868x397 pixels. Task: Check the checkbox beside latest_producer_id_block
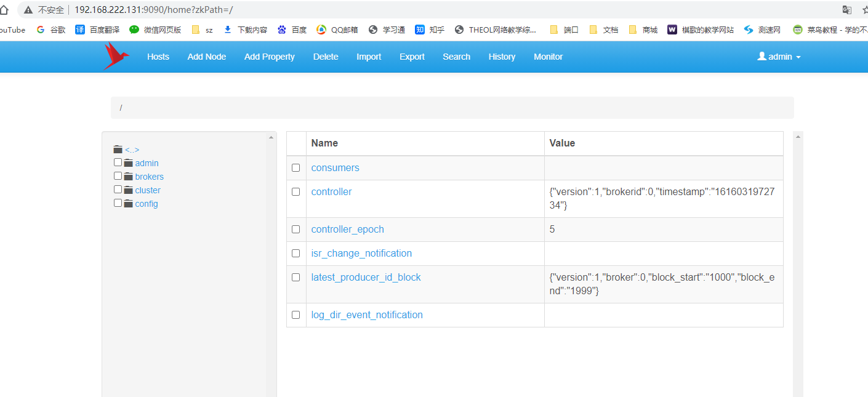point(295,277)
